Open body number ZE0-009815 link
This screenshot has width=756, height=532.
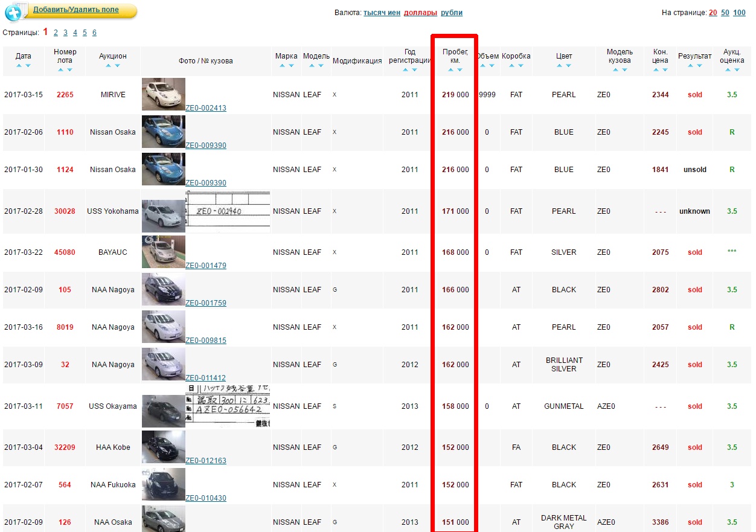(206, 341)
